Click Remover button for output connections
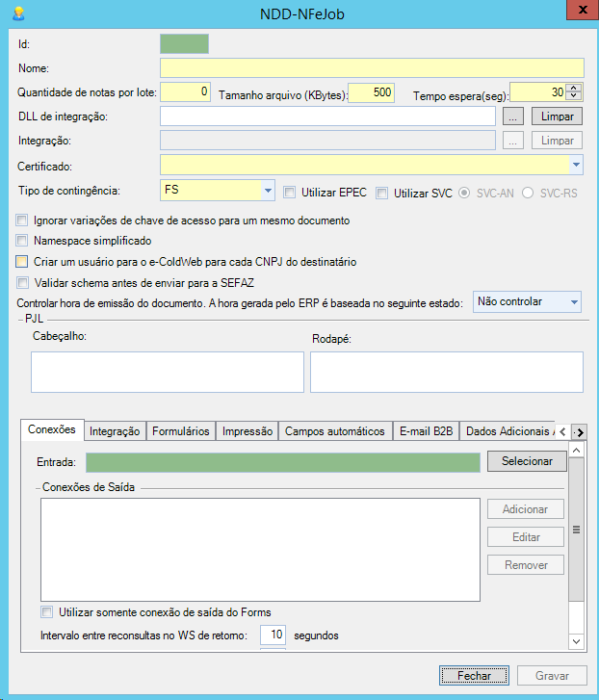This screenshot has width=599, height=700. [x=526, y=565]
